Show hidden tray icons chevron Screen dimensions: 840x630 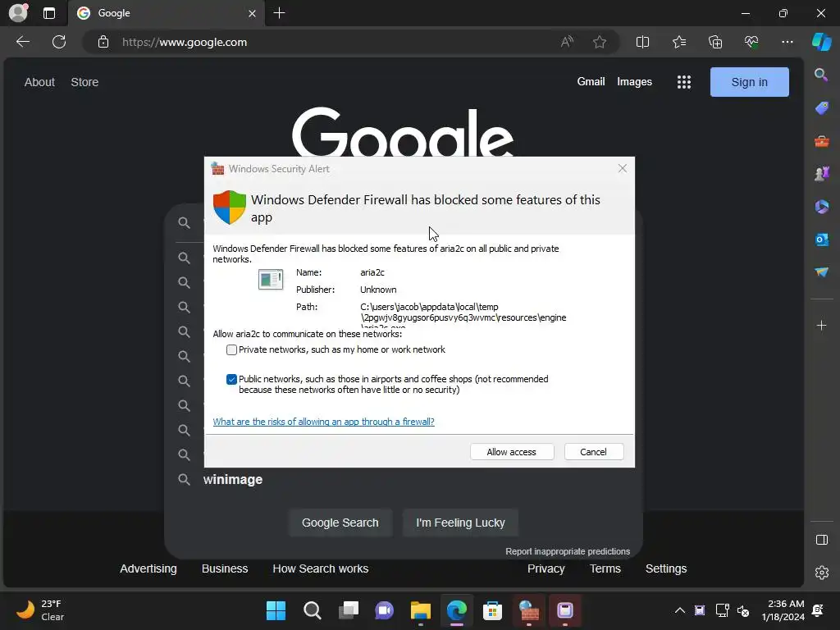click(x=679, y=610)
